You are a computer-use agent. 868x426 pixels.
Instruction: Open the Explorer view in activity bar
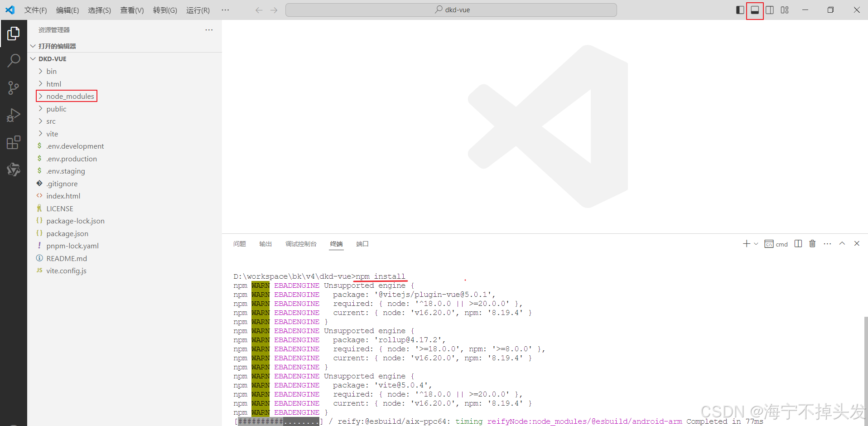pos(14,33)
